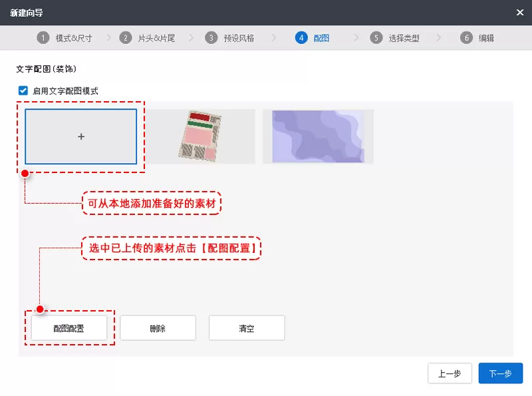Screen dimensions: 532x396
Task: Click the 删除 button
Action: click(158, 328)
